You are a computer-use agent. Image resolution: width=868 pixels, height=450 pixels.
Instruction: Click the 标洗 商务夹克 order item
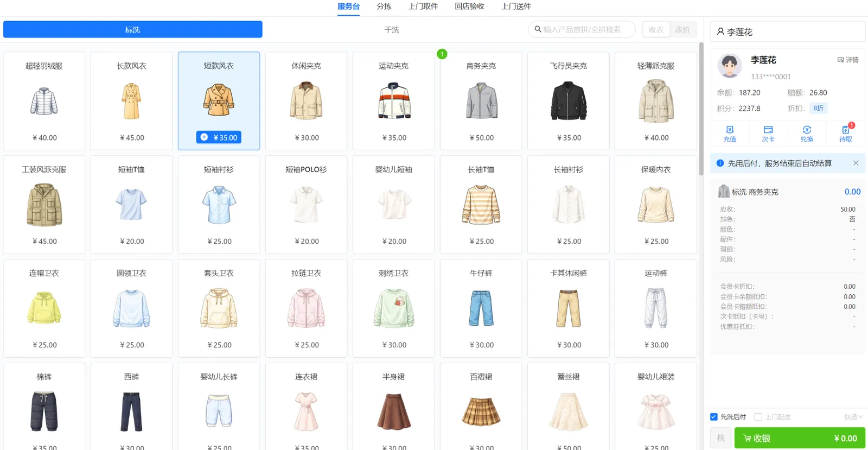pos(788,192)
